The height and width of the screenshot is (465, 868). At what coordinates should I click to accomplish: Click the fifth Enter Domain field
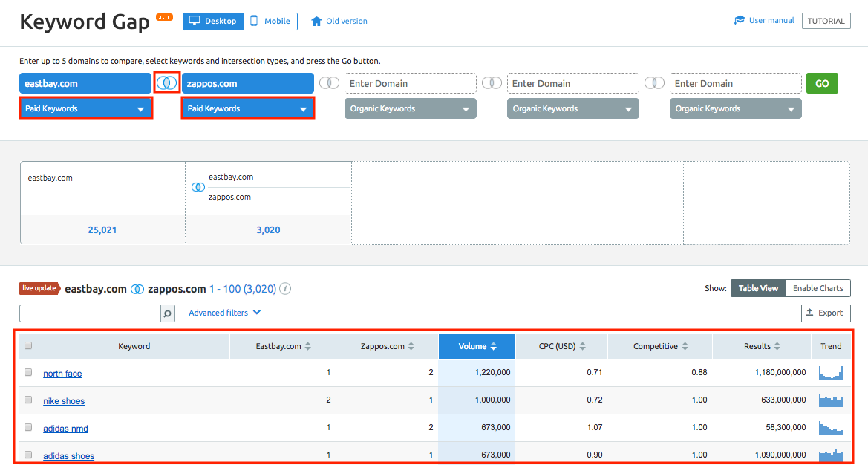pyautogui.click(x=735, y=83)
